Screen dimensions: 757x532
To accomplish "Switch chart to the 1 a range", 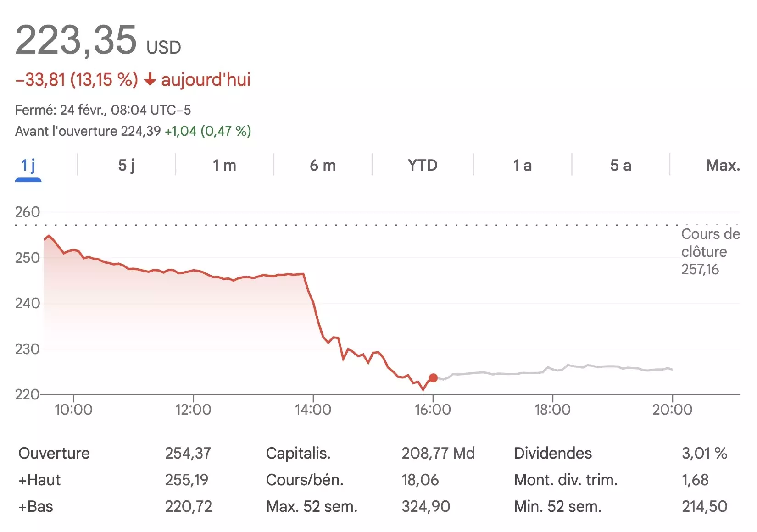I will 522,165.
